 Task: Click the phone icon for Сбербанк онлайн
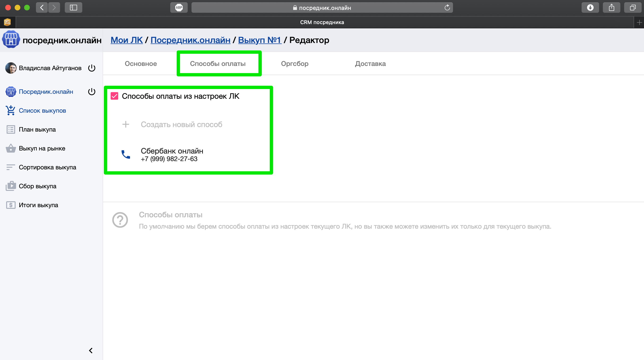126,155
